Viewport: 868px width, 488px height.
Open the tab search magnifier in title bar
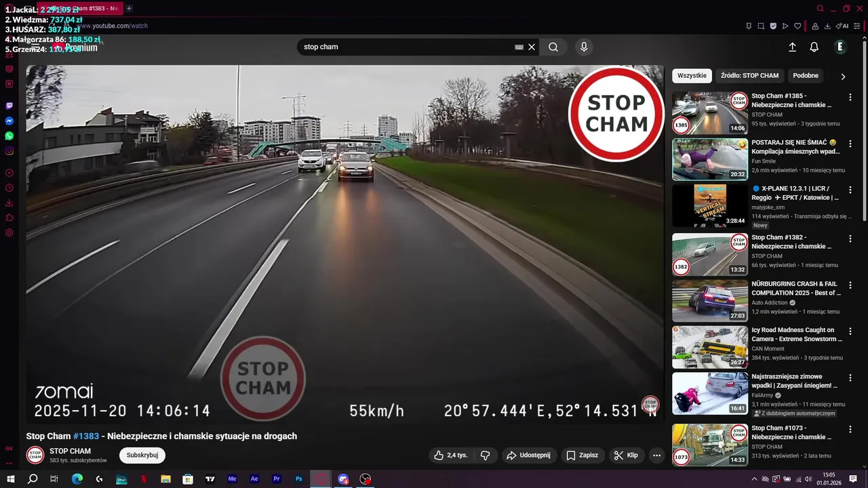point(820,8)
